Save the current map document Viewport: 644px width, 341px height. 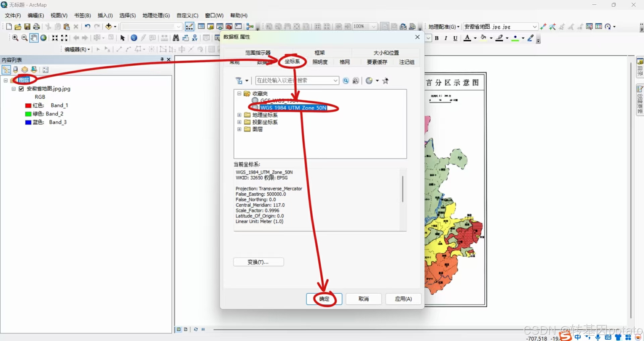pyautogui.click(x=27, y=27)
